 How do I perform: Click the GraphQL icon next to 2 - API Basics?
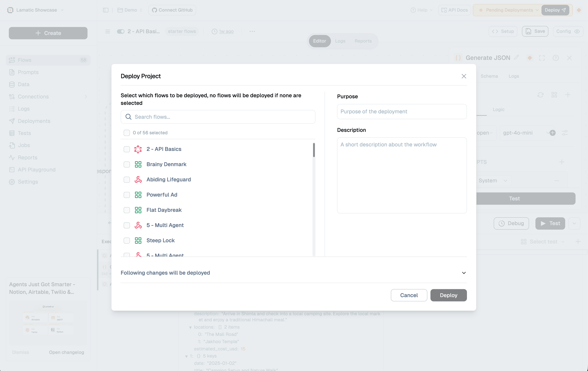click(138, 149)
